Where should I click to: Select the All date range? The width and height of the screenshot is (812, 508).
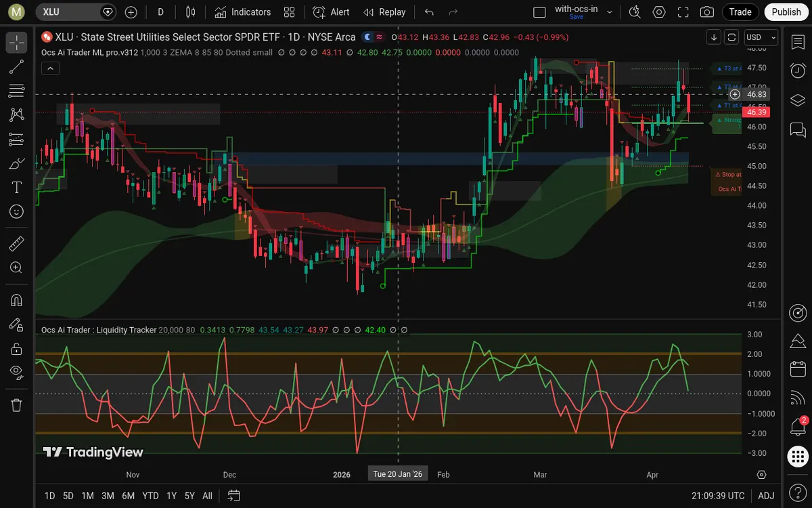(207, 496)
